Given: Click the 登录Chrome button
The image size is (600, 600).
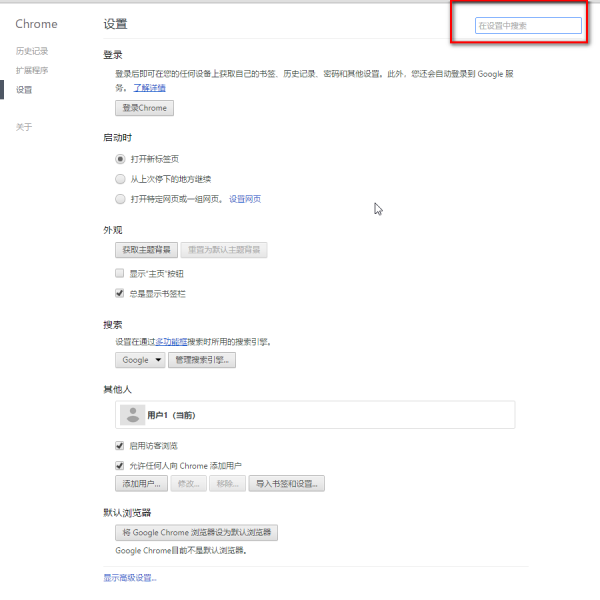Looking at the screenshot, I should click(144, 108).
